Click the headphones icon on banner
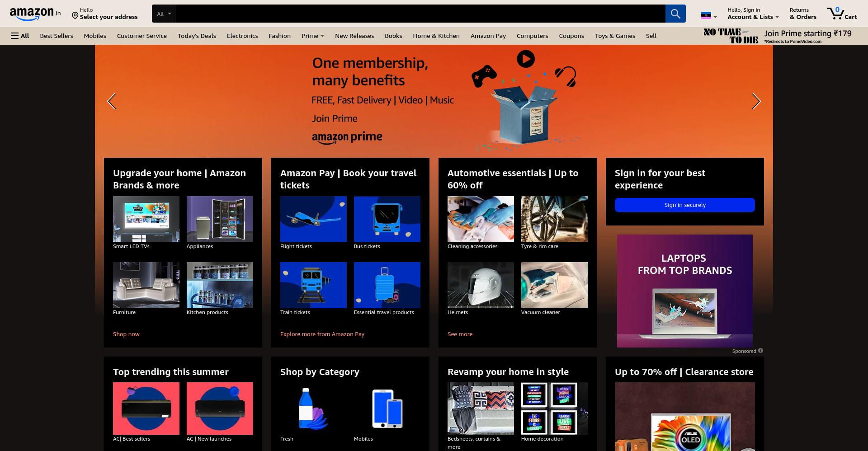The height and width of the screenshot is (451, 868). pos(566,76)
